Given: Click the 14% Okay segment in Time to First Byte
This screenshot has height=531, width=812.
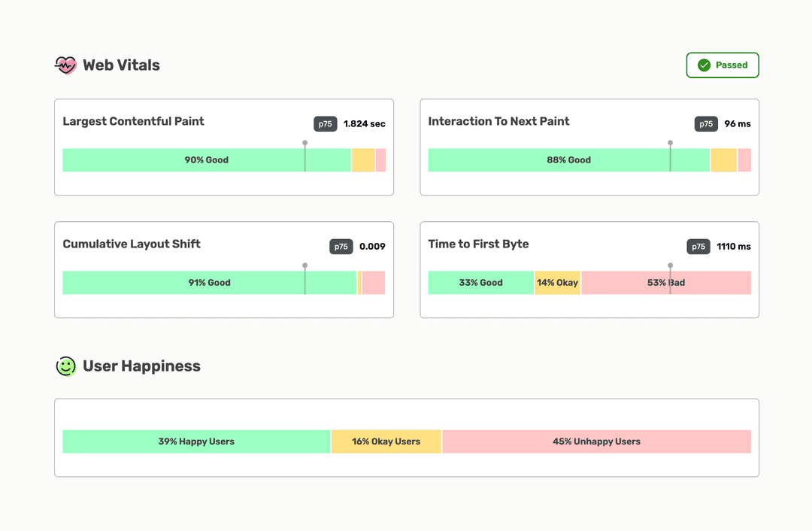Looking at the screenshot, I should tap(557, 282).
